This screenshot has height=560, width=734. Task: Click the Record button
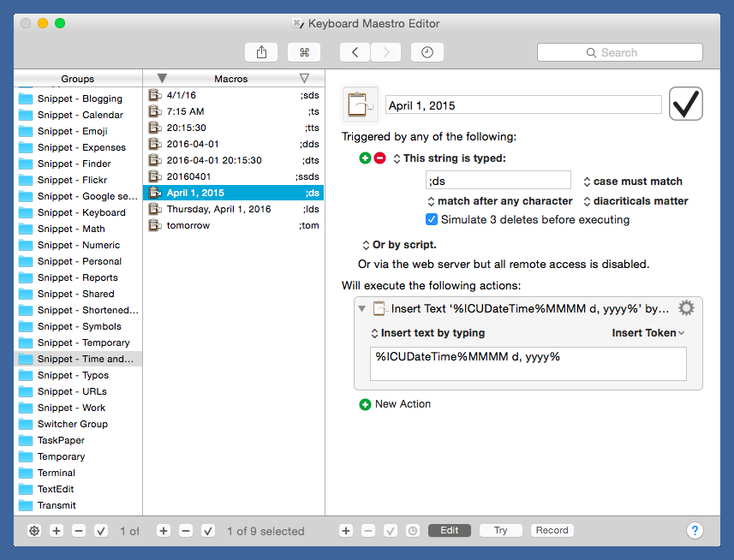pos(552,531)
